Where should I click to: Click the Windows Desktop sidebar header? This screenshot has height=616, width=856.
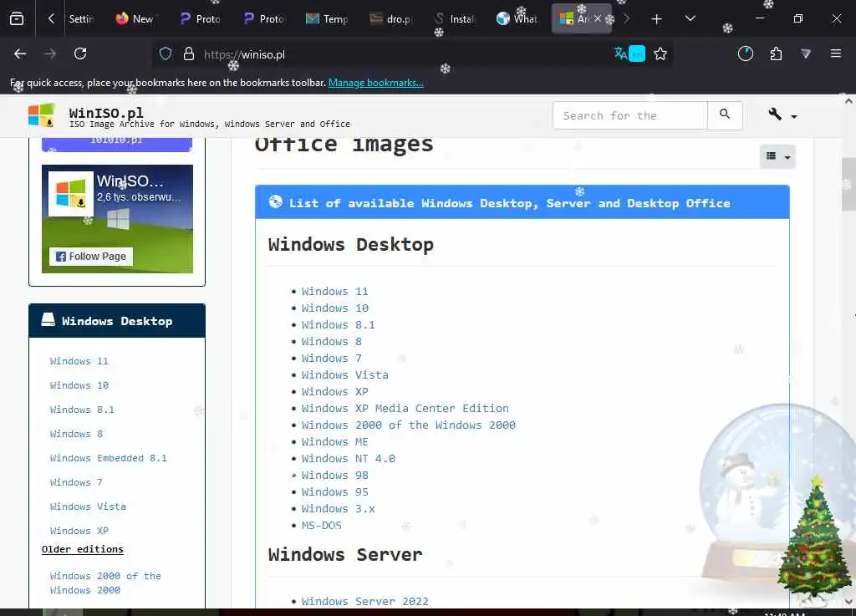coord(117,321)
